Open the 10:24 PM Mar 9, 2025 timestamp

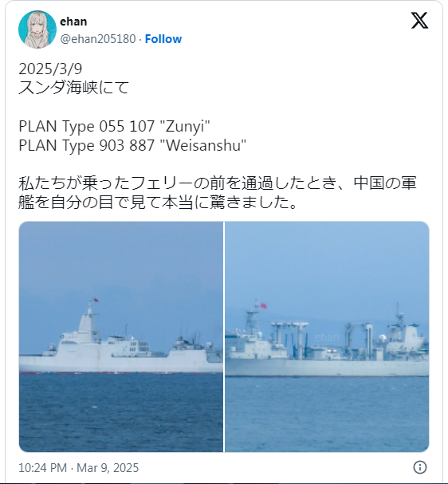tap(79, 468)
